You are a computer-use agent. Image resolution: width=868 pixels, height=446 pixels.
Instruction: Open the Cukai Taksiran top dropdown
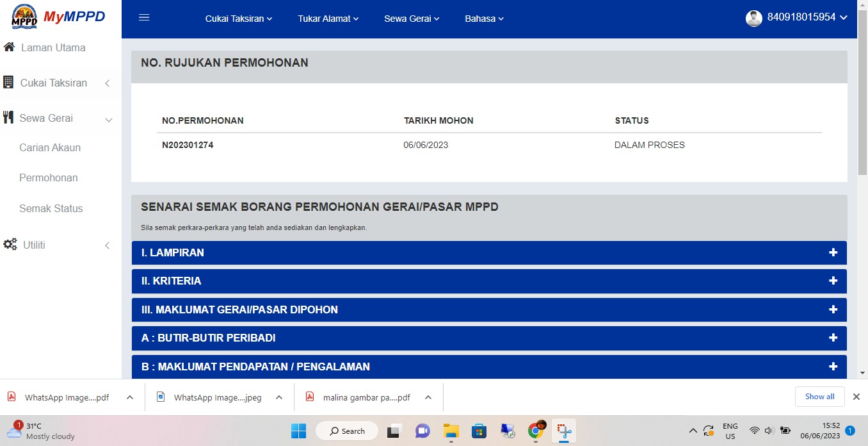click(238, 19)
